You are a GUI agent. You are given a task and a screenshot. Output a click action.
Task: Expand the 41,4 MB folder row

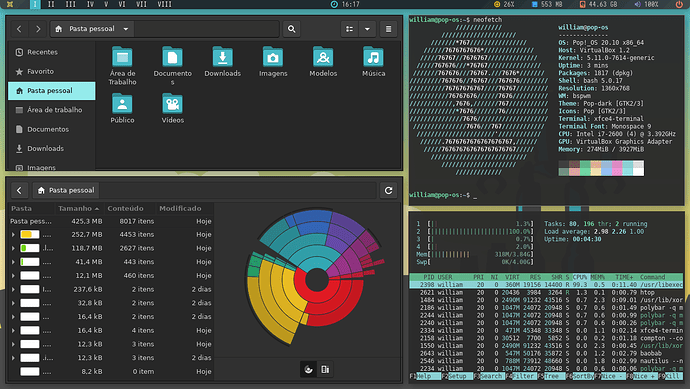(13, 262)
